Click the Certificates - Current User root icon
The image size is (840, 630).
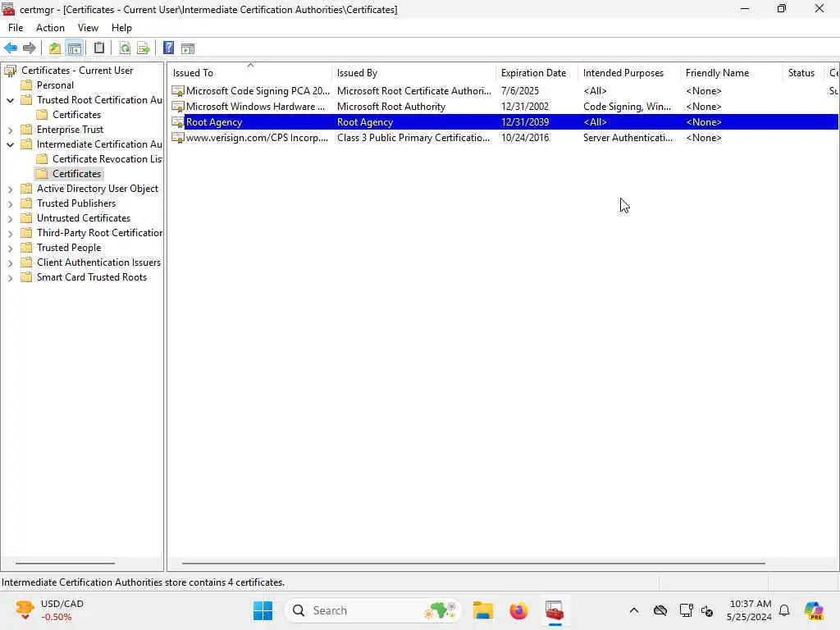tap(10, 71)
